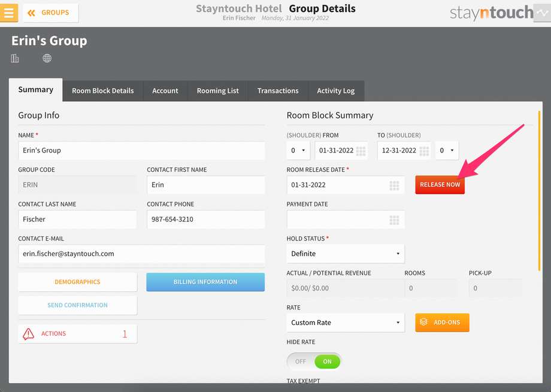The width and height of the screenshot is (551, 392).
Task: Click the Rooms count field
Action: click(x=431, y=288)
